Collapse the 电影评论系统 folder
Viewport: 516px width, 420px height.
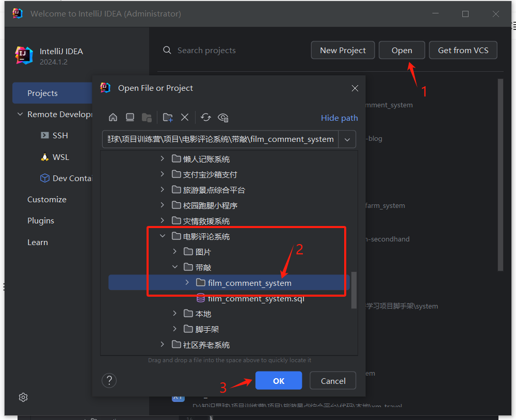point(162,236)
